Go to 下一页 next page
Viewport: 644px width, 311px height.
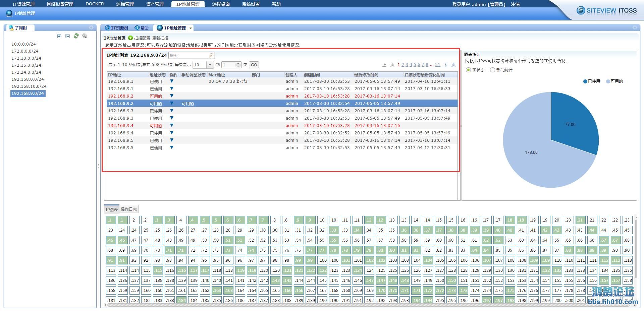pyautogui.click(x=449, y=65)
